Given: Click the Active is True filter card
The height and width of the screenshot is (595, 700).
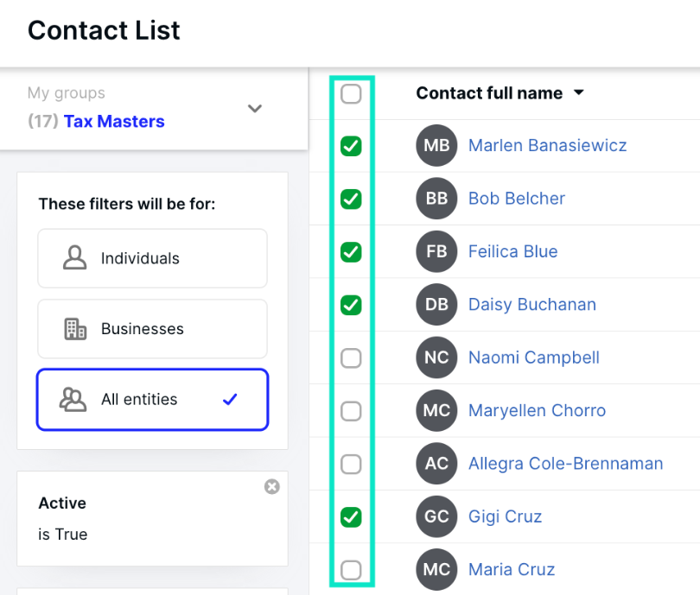Looking at the screenshot, I should tap(153, 519).
